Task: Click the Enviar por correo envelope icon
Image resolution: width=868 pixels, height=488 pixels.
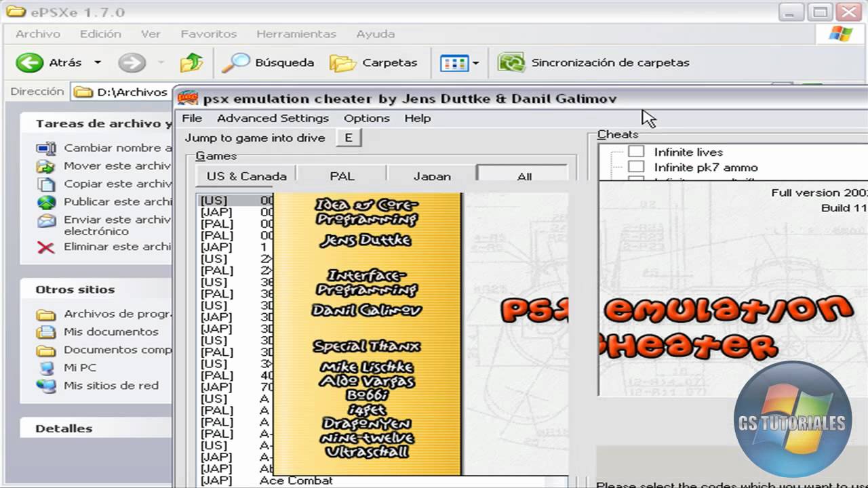Action: tap(46, 220)
